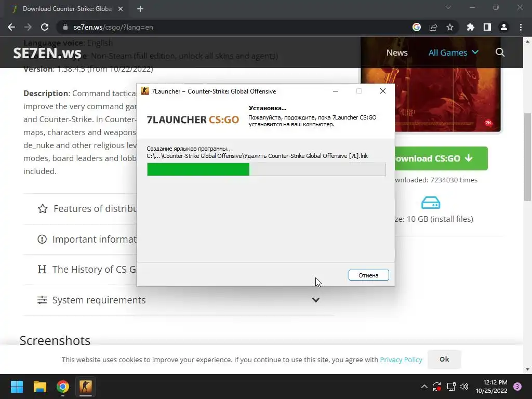Image resolution: width=532 pixels, height=399 pixels.
Task: Open clock showing 12:12 PM
Action: pyautogui.click(x=491, y=387)
